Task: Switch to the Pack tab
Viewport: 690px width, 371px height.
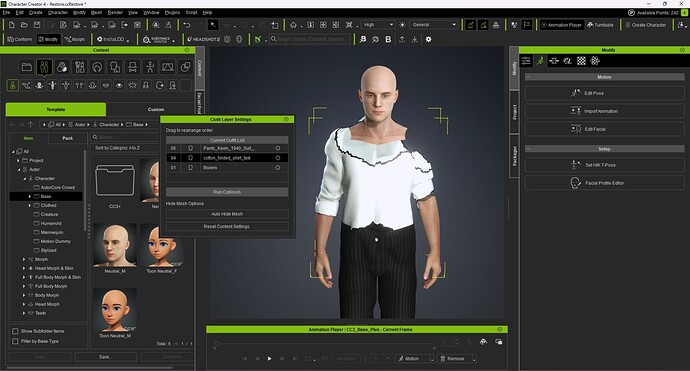Action: pyautogui.click(x=67, y=138)
